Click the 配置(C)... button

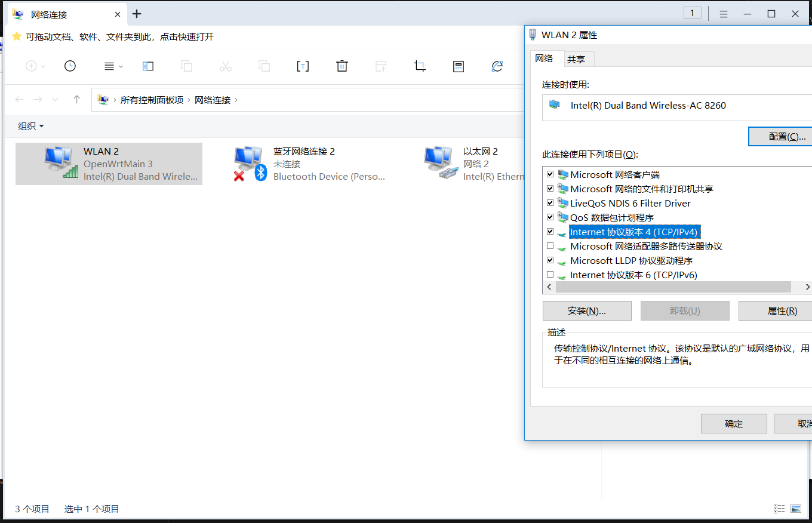pos(780,136)
